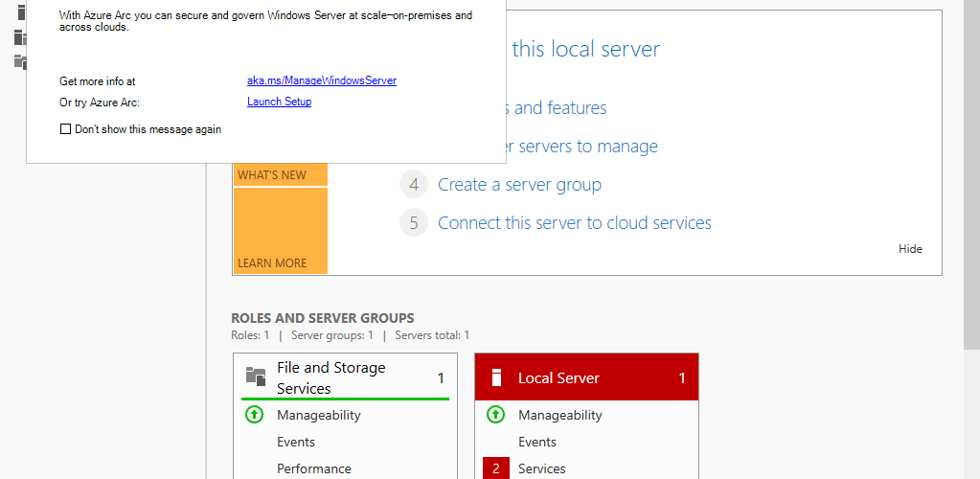This screenshot has width=980, height=479.
Task: Enable Don't show this message again checkbox
Action: point(65,129)
